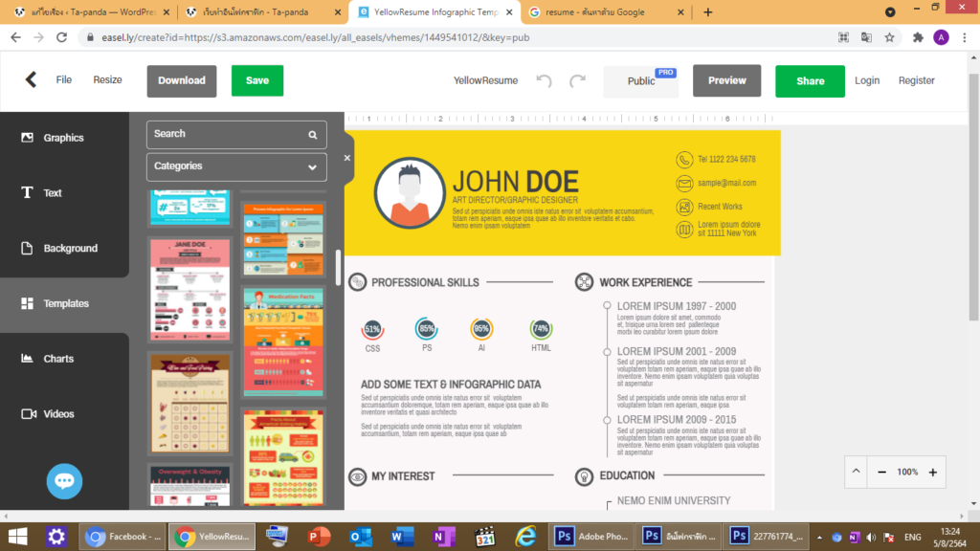Click the zoom out minus button
Screen dimensions: 980x551
click(881, 473)
